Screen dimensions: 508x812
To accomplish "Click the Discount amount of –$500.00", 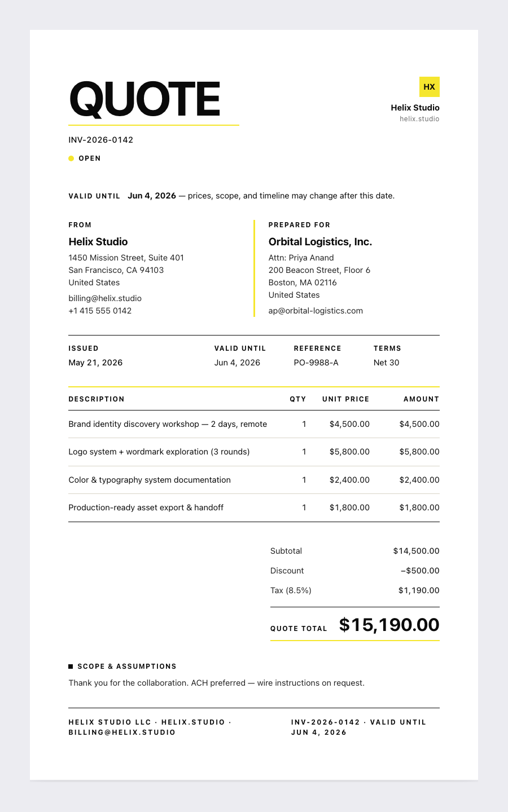I will tap(420, 571).
